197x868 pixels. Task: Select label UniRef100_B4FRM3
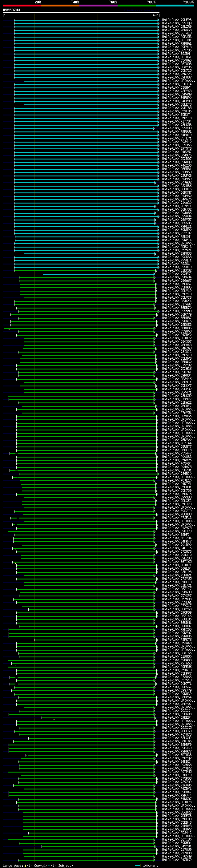(x=177, y=101)
